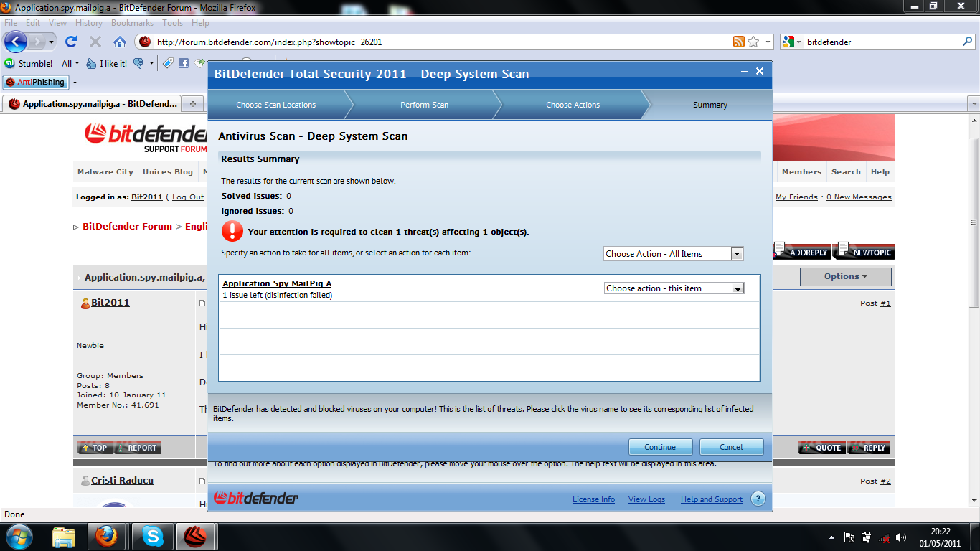Viewport: 980px width, 551px height.
Task: Click the search magnifier icon
Action: click(x=966, y=42)
